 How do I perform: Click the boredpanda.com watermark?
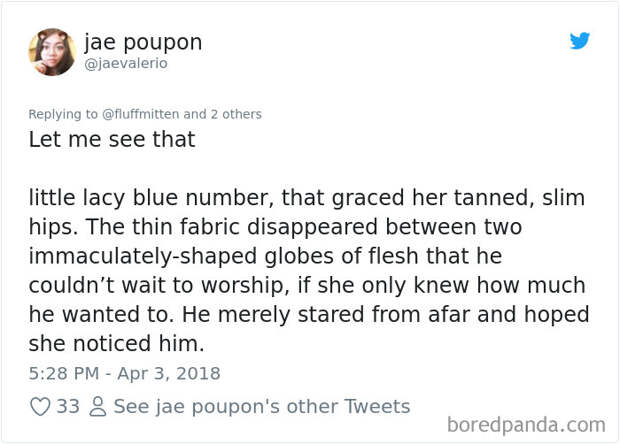tap(526, 425)
